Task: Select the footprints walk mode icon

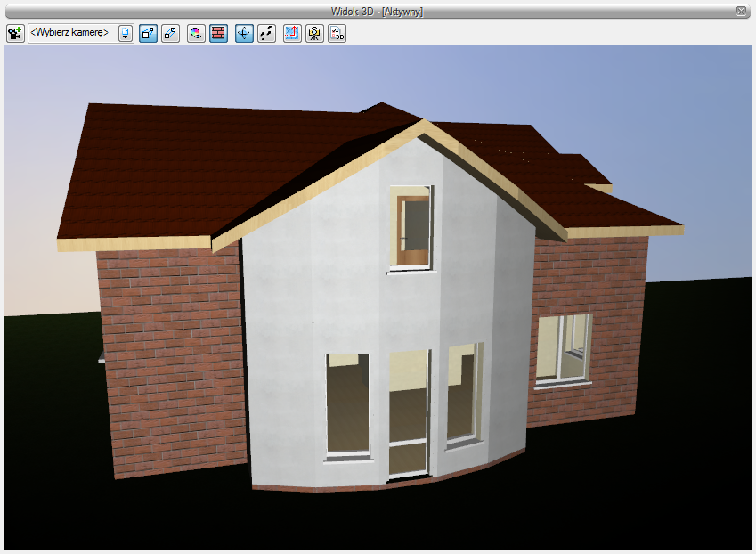Action: [266, 33]
